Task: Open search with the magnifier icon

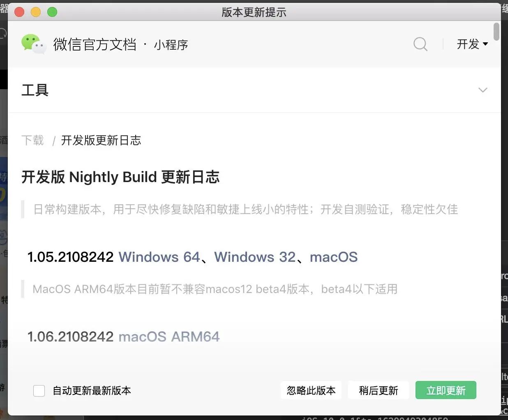Action: (x=420, y=44)
